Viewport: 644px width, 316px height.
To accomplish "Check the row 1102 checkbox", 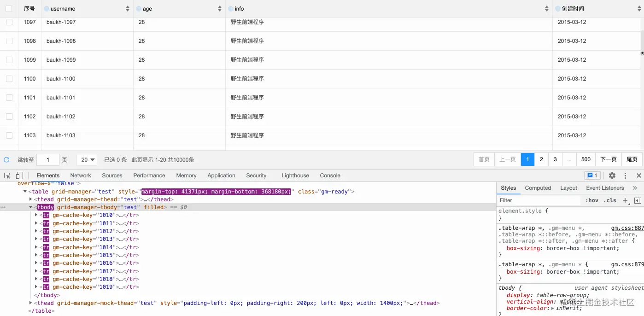I will click(9, 117).
